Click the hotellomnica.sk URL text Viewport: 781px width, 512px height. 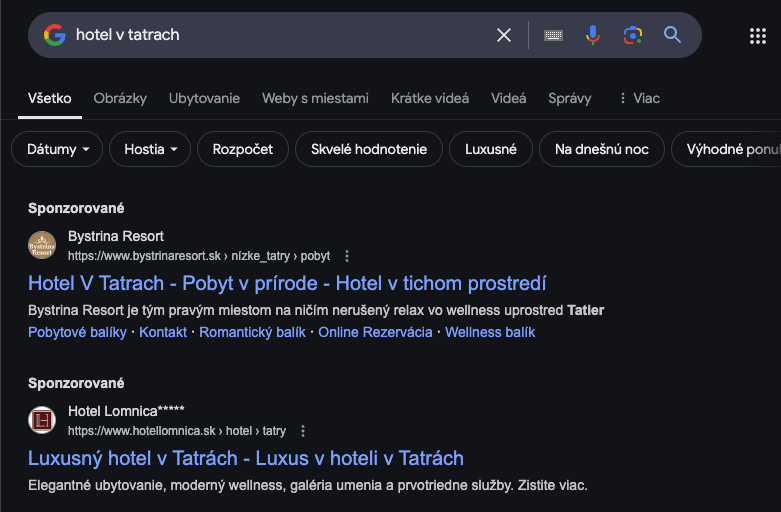point(177,431)
